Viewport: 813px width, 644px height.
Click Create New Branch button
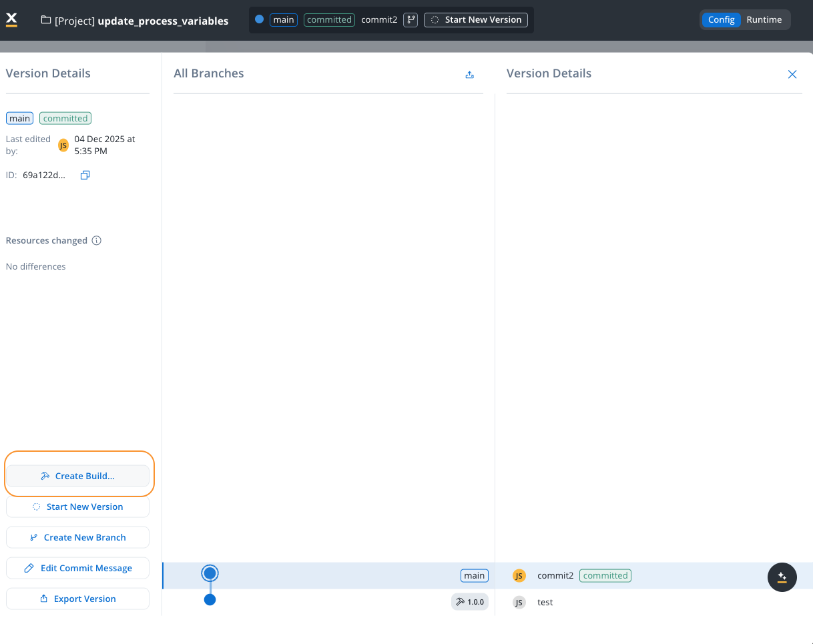click(x=77, y=538)
